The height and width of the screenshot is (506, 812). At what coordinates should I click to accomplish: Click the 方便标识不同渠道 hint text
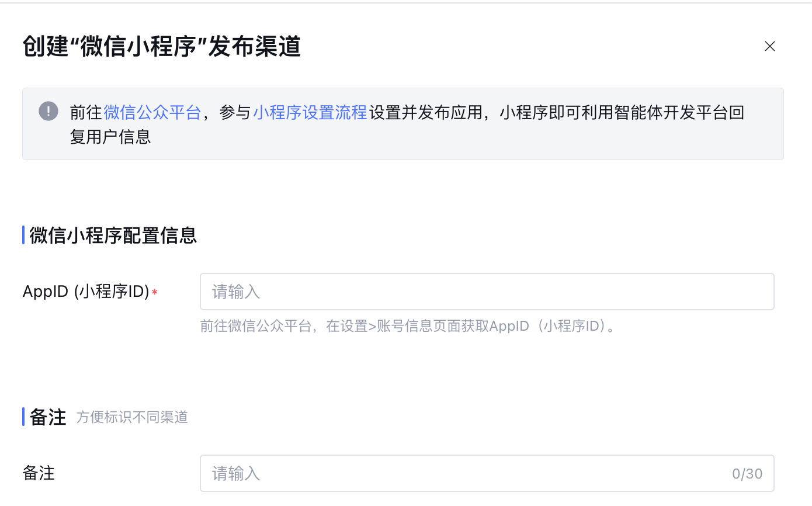coord(132,417)
